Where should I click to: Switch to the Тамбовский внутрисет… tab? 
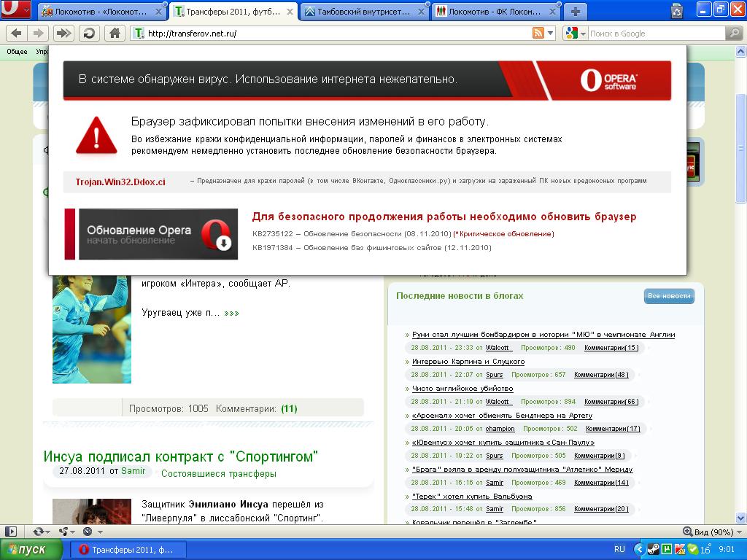pos(365,12)
